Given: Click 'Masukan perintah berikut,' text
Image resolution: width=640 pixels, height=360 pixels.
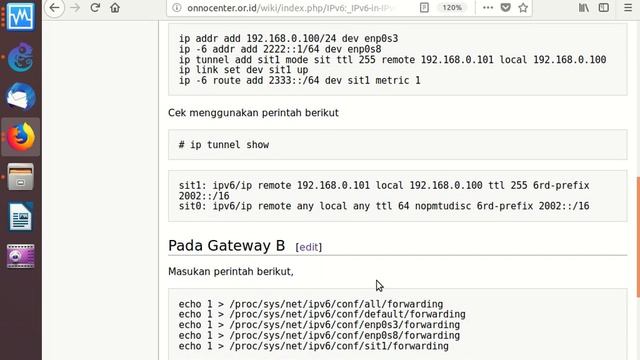Looking at the screenshot, I should click(231, 271).
